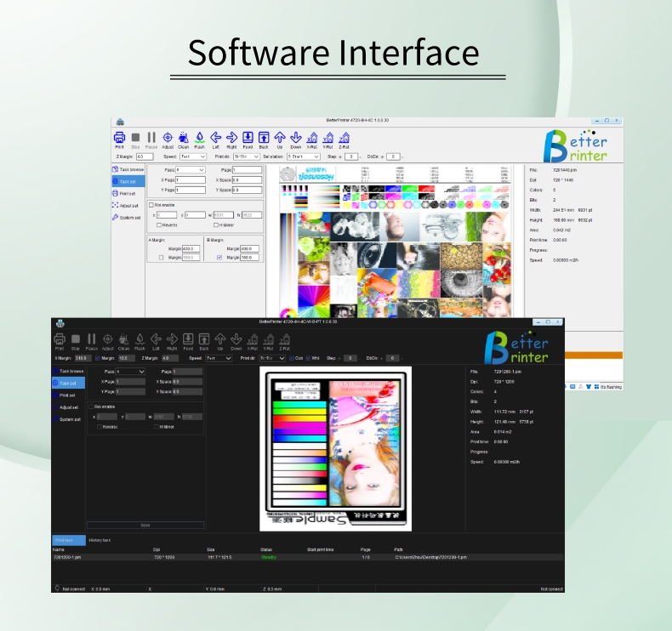Click the Adjust crosshair icon in the light window
Viewport: 672px width, 631px height.
tap(168, 137)
